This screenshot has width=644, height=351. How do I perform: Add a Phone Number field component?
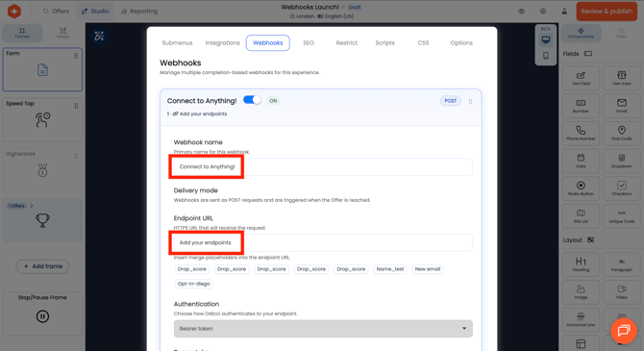(x=581, y=133)
